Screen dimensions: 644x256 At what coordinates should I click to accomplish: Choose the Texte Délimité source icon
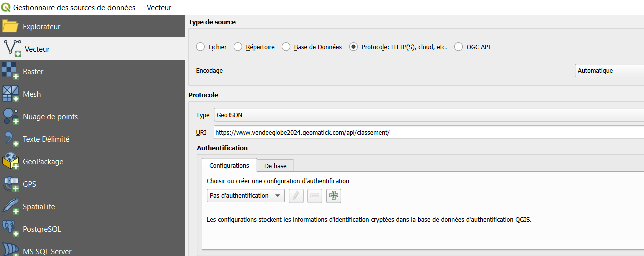click(x=10, y=139)
